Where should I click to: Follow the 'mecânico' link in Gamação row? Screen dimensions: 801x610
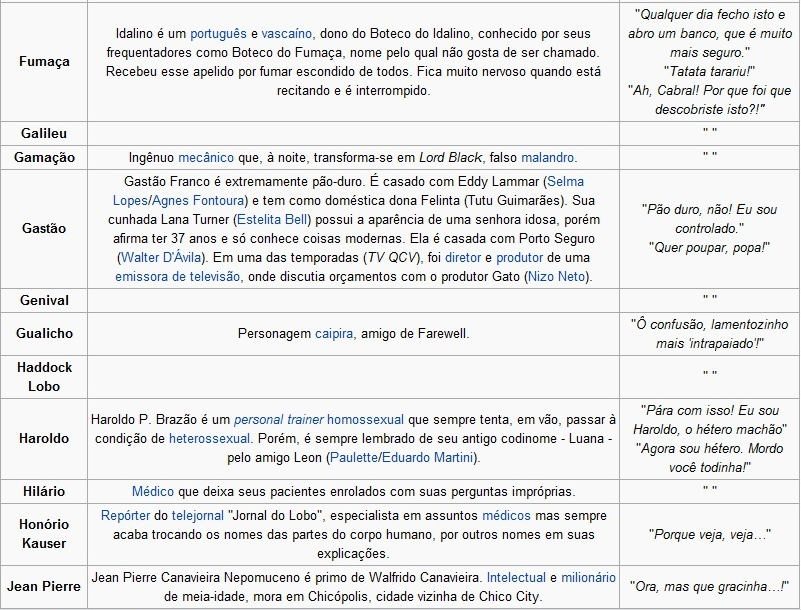(206, 157)
